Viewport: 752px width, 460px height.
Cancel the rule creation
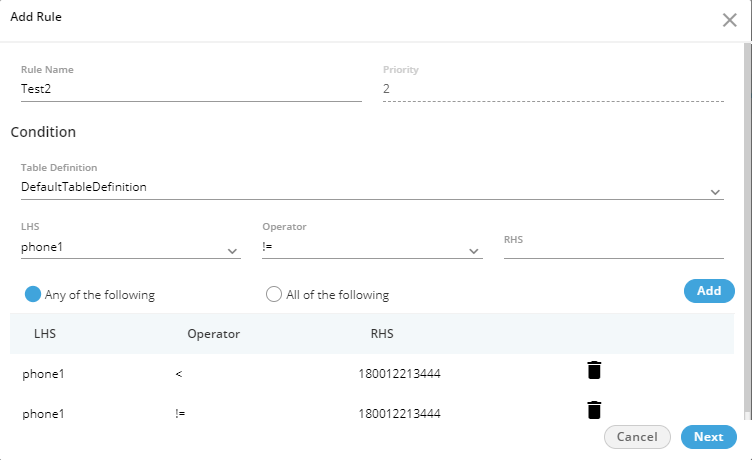coord(637,437)
